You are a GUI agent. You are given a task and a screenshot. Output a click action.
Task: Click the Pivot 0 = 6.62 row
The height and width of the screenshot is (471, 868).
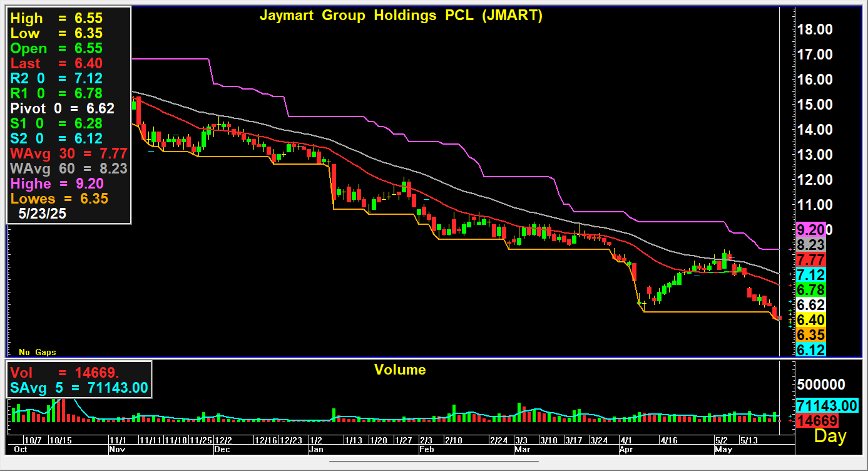tap(62, 109)
